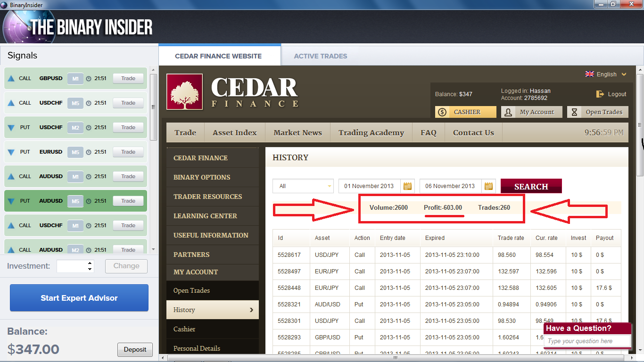Click the M5 badge on USDCHF CALL signal
The width and height of the screenshot is (644, 362).
click(75, 103)
